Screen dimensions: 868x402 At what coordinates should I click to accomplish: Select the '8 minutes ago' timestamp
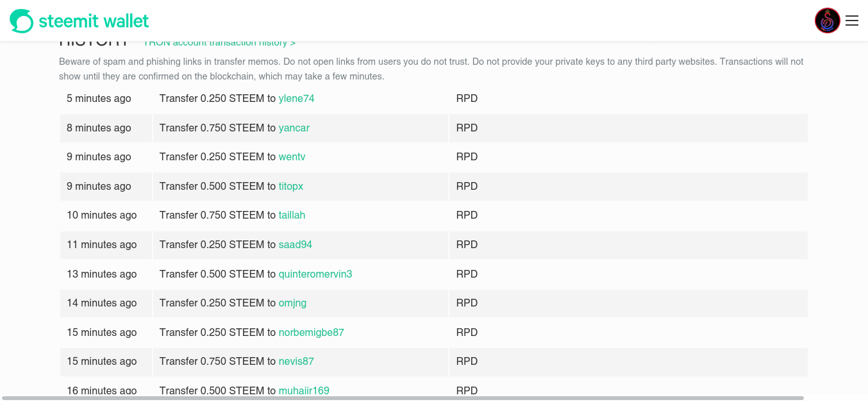pos(99,128)
